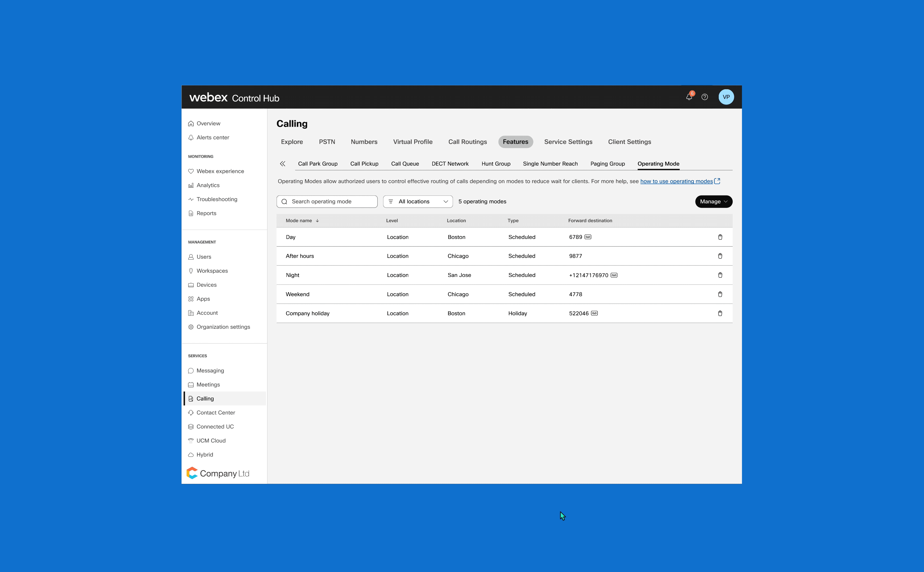Select the Features tab

click(x=515, y=141)
